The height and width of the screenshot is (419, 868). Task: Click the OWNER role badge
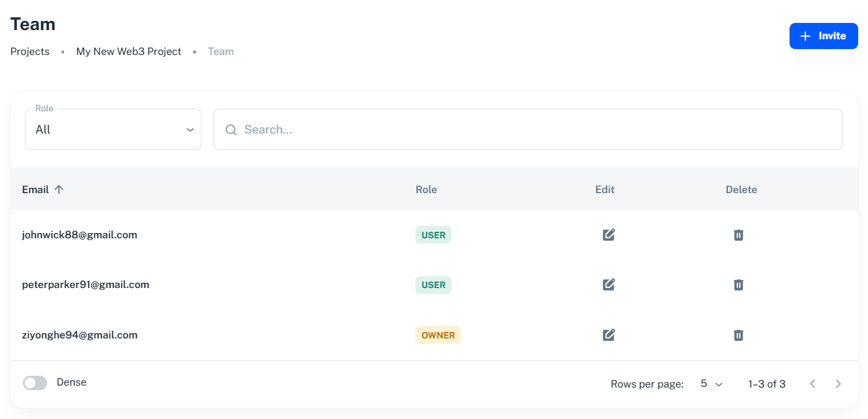coord(438,335)
